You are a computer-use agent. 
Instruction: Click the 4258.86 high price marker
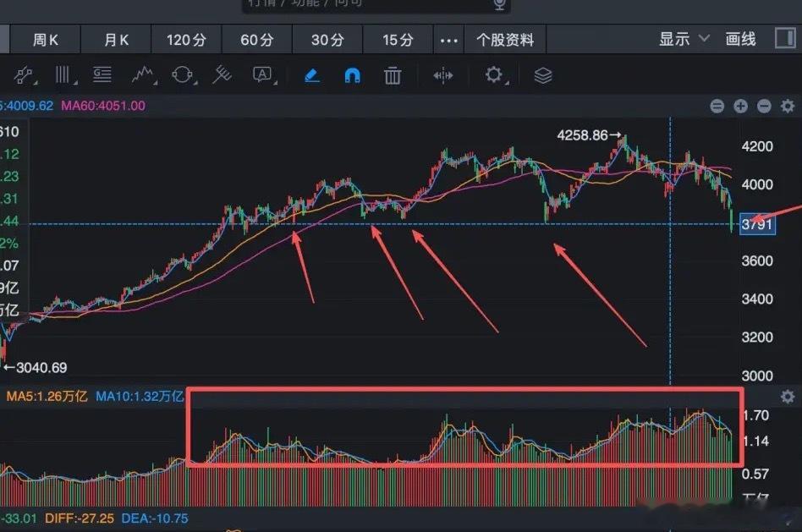589,135
